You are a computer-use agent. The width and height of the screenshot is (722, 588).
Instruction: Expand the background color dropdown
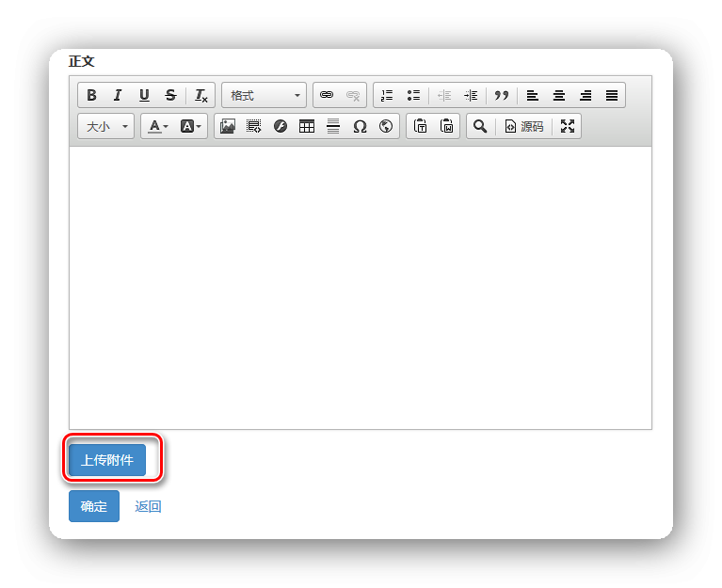[191, 126]
